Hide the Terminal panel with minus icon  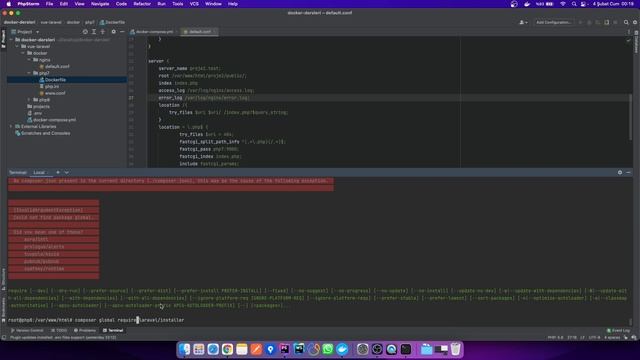pos(628,172)
